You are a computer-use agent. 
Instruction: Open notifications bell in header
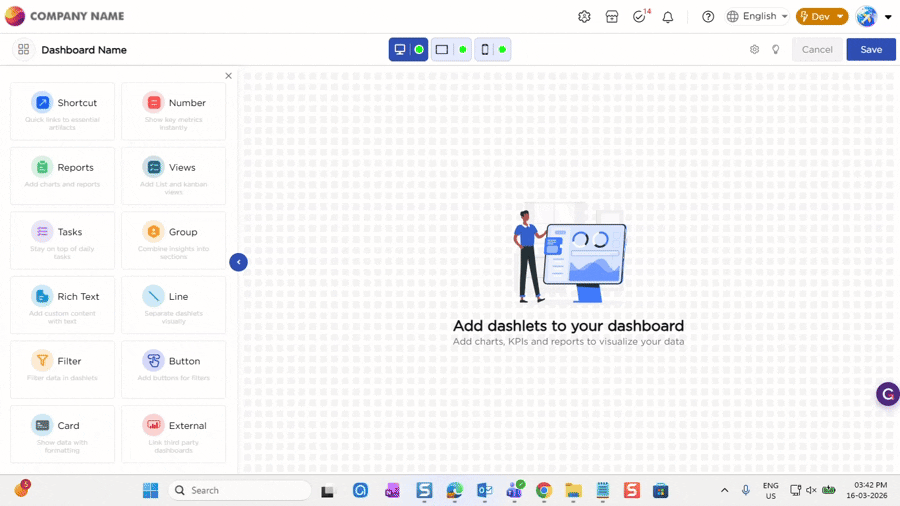(x=668, y=17)
